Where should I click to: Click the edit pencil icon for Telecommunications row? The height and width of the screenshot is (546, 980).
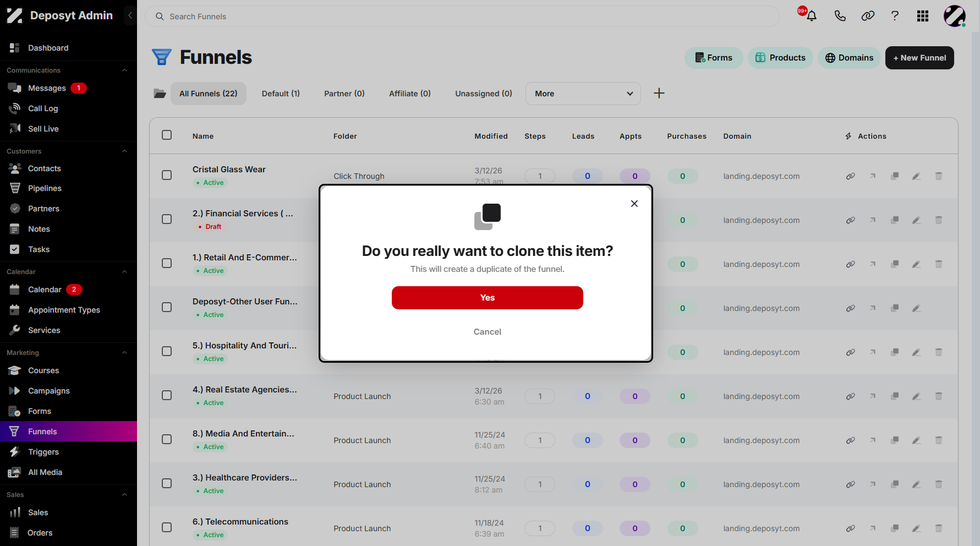tap(916, 528)
